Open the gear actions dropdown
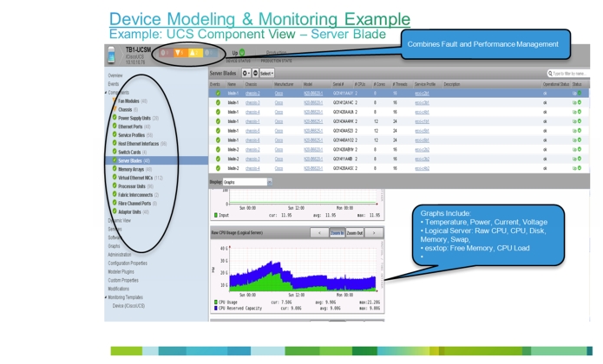 point(246,73)
